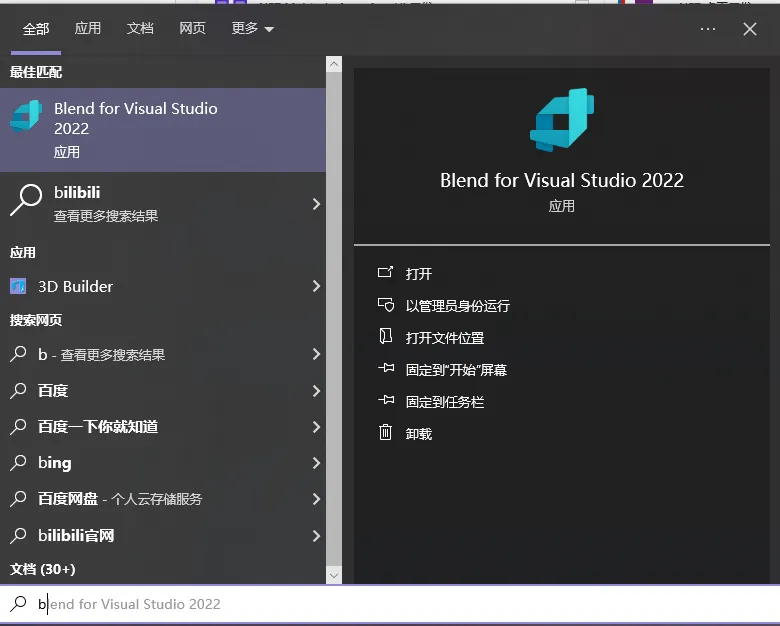Image resolution: width=780 pixels, height=626 pixels.
Task: Click the trash icon for 卸载
Action: click(x=386, y=432)
